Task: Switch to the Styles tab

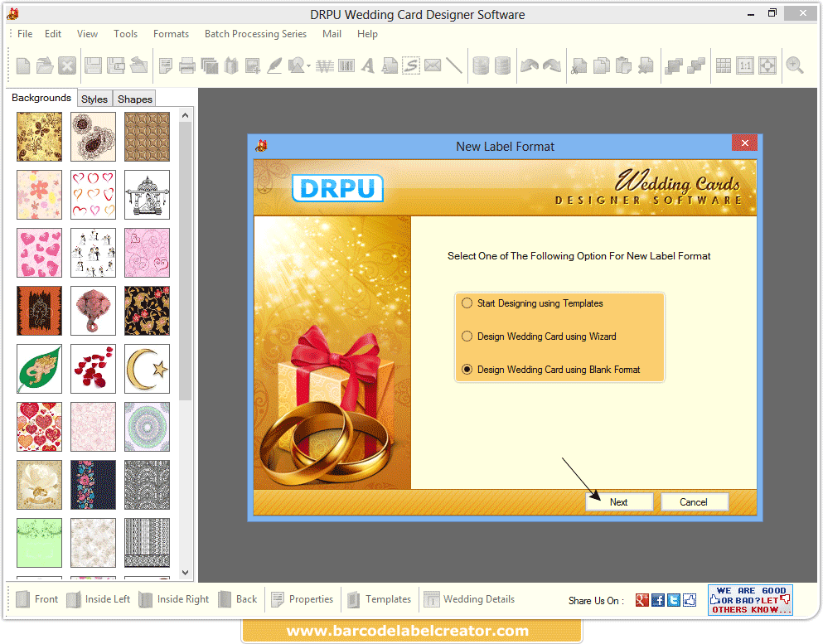Action: [94, 99]
